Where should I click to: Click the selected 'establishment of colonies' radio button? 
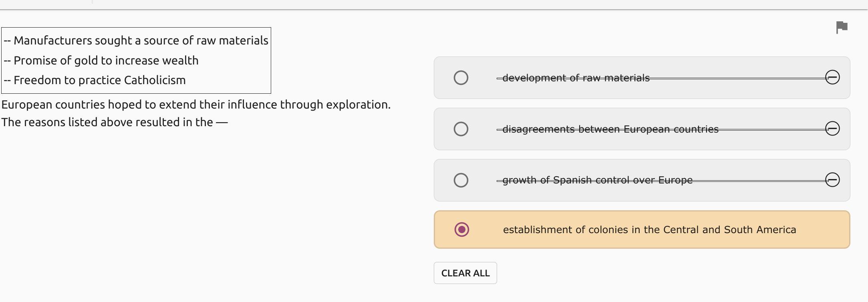[x=461, y=230]
